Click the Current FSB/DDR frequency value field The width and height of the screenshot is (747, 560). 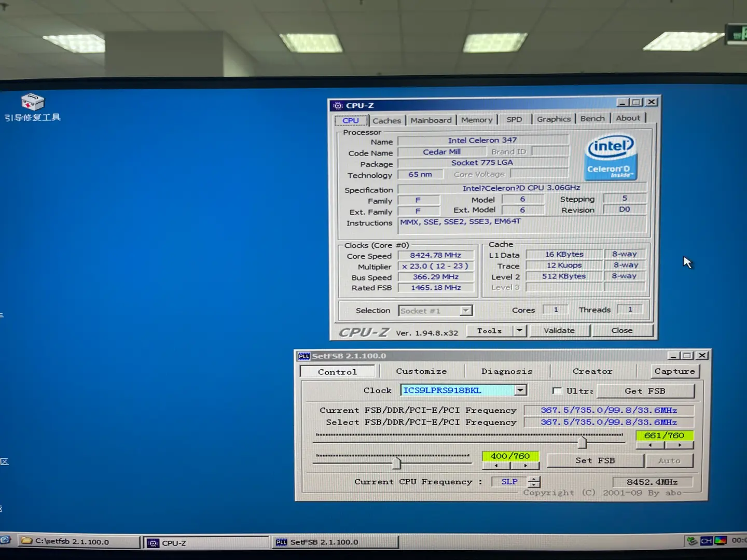(608, 410)
